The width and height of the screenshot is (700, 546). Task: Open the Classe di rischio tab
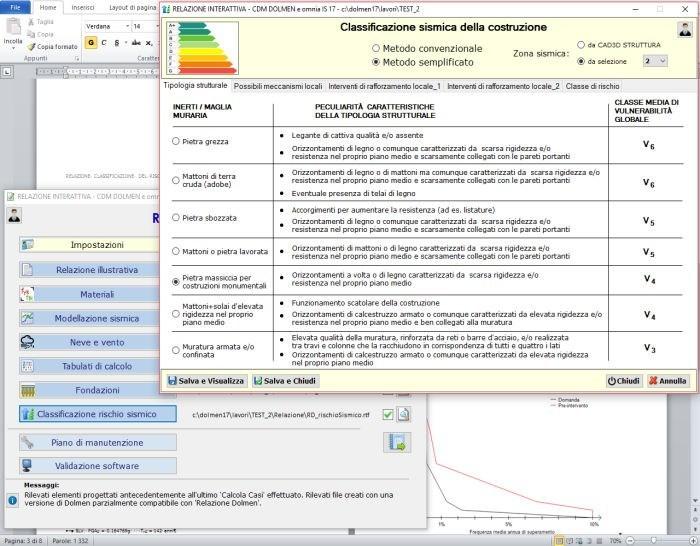point(592,86)
